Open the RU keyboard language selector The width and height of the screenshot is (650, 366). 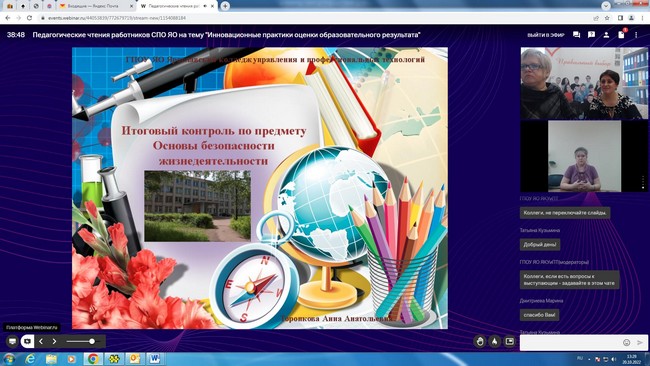click(580, 359)
